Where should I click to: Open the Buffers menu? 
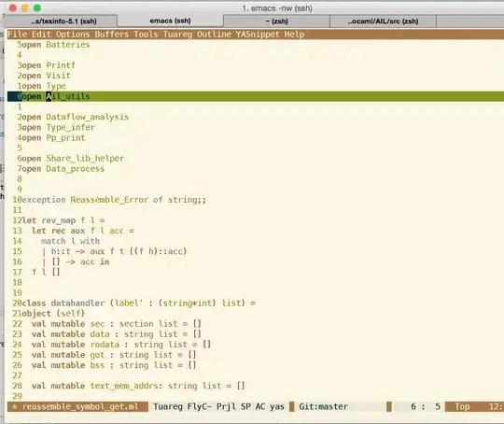coord(112,35)
